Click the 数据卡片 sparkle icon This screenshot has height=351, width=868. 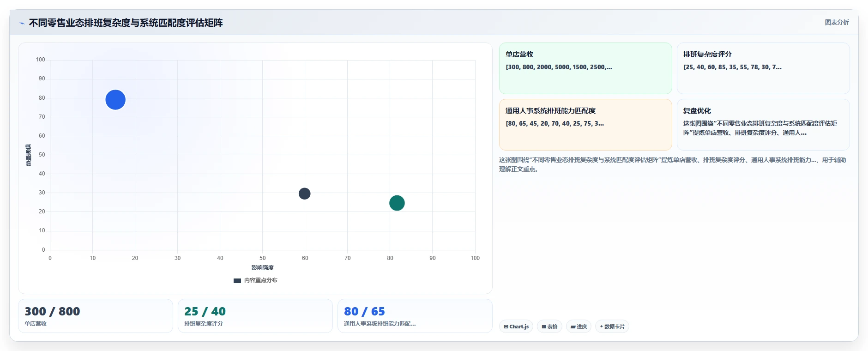601,327
